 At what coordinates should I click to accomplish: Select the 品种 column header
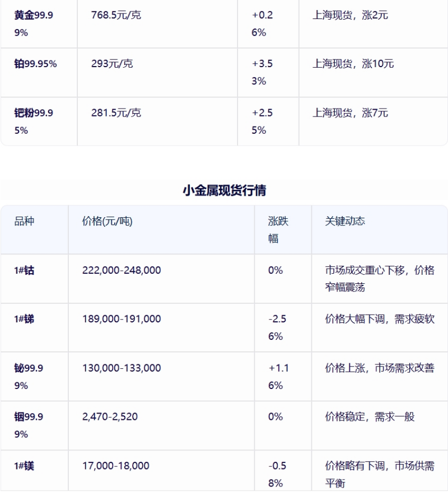pyautogui.click(x=24, y=221)
